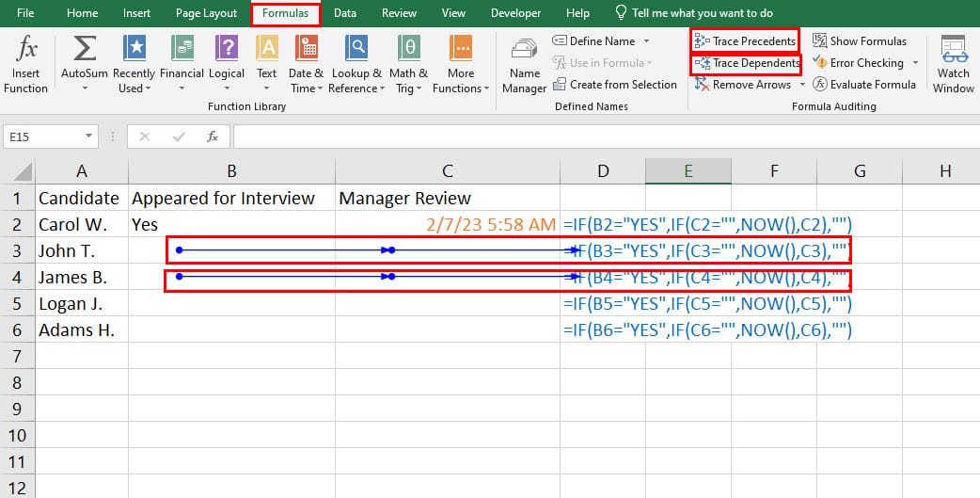The image size is (980, 498).
Task: Toggle Show Formulas
Action: pyautogui.click(x=860, y=41)
